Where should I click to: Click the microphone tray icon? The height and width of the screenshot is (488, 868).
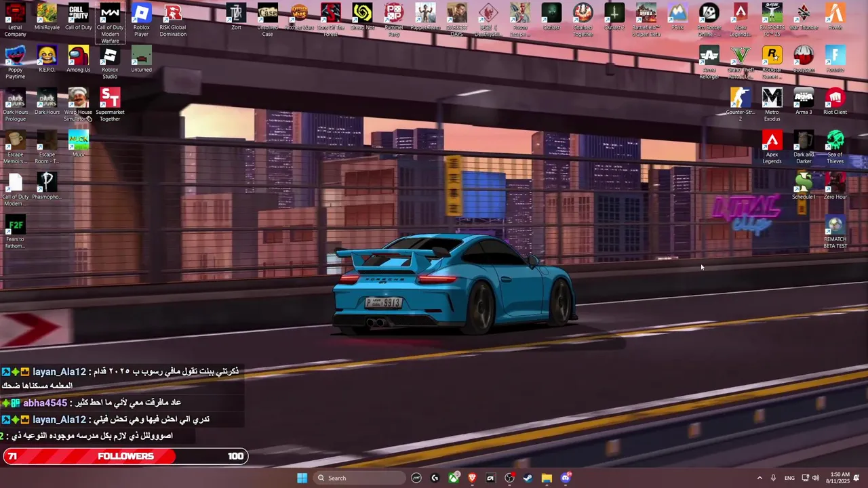(773, 478)
